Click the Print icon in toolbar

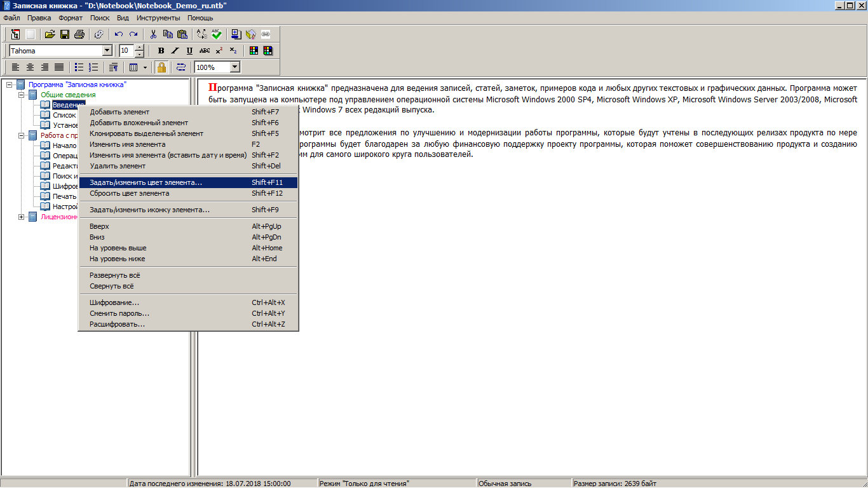click(x=79, y=34)
